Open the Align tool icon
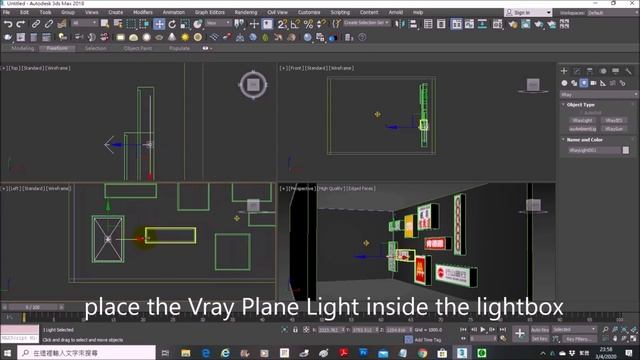This screenshot has height=360, width=640. 413,24
